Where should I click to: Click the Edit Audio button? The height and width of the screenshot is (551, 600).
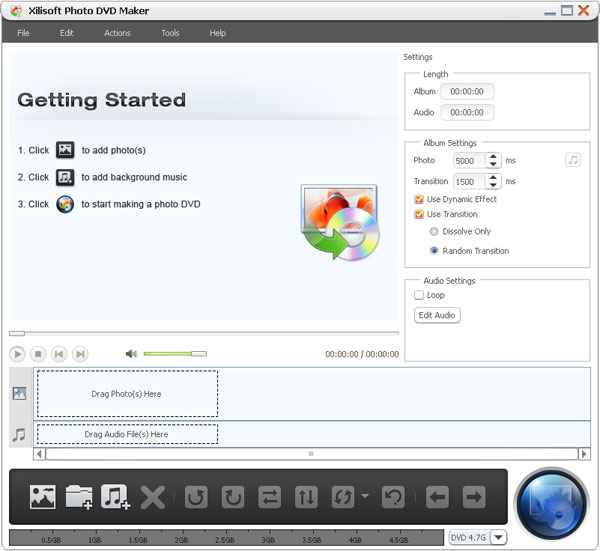pyautogui.click(x=437, y=315)
